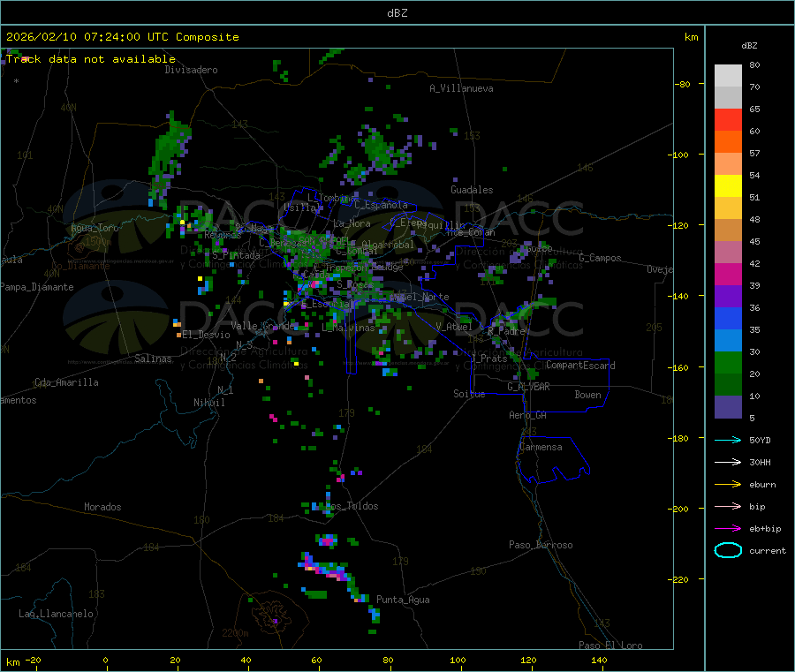This screenshot has height=672, width=795.
Task: Click the L_Malvinas place label
Action: pos(348,328)
